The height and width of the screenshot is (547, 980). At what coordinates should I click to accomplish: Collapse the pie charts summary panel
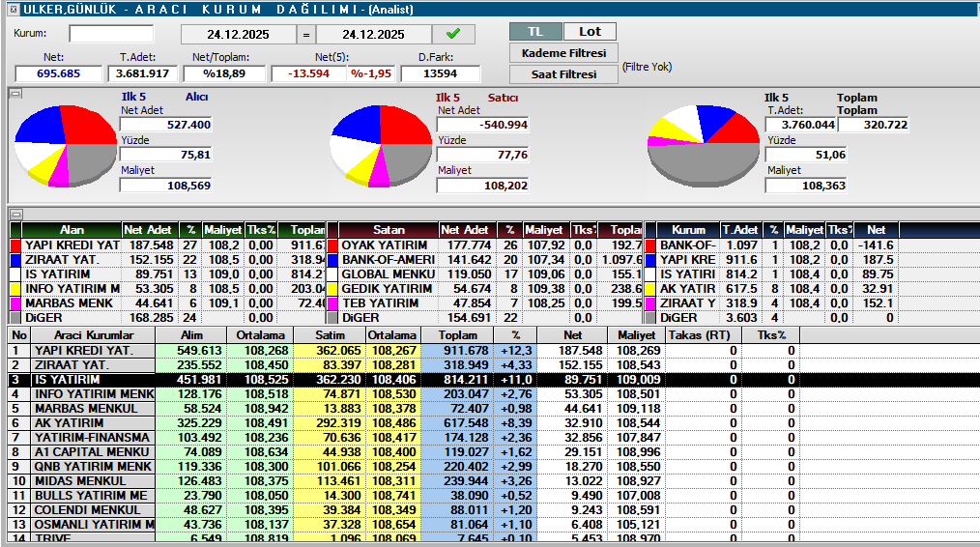tap(14, 94)
